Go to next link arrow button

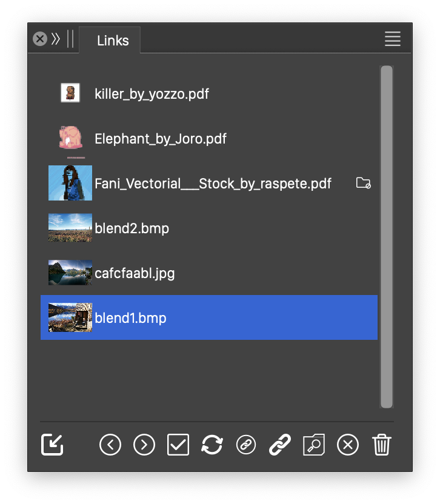pyautogui.click(x=144, y=445)
